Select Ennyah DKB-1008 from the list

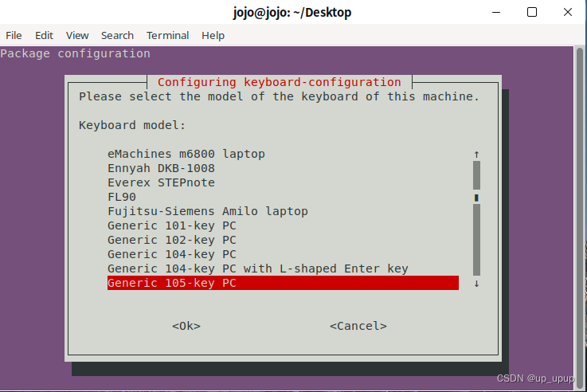(283, 168)
